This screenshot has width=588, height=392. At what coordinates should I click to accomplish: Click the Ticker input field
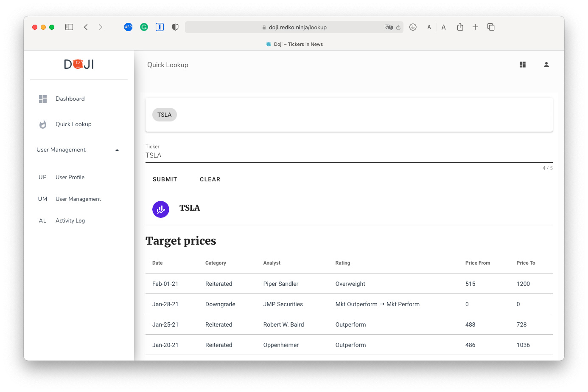[x=349, y=155]
